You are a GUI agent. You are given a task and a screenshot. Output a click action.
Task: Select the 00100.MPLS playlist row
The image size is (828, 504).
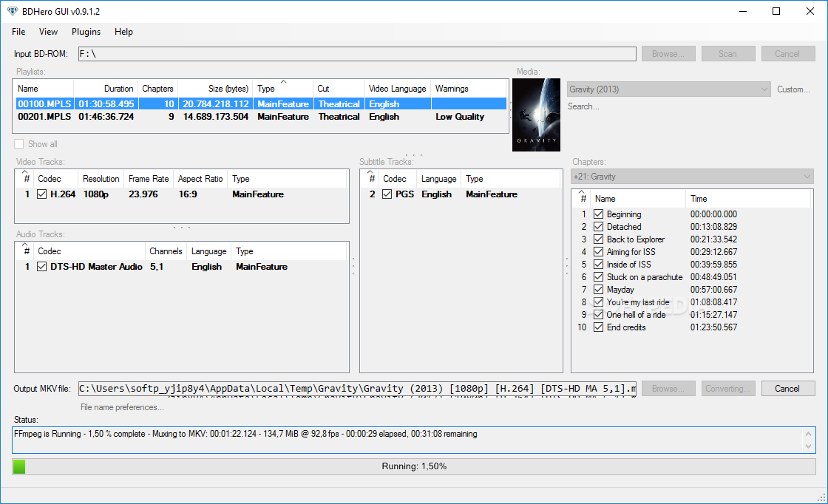(261, 104)
